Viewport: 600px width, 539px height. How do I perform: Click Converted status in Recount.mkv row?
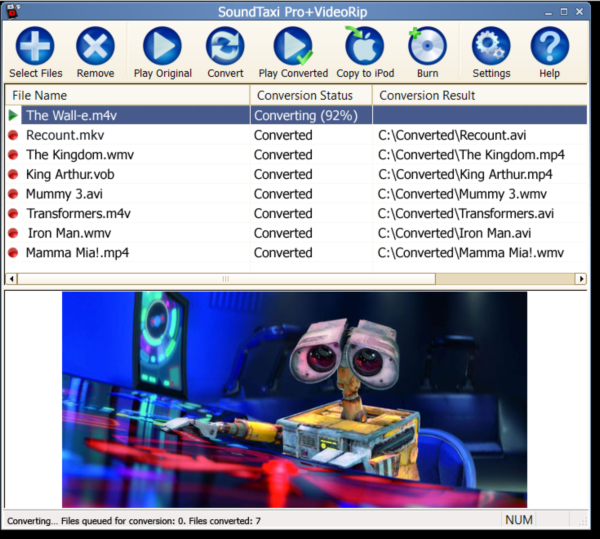click(283, 135)
